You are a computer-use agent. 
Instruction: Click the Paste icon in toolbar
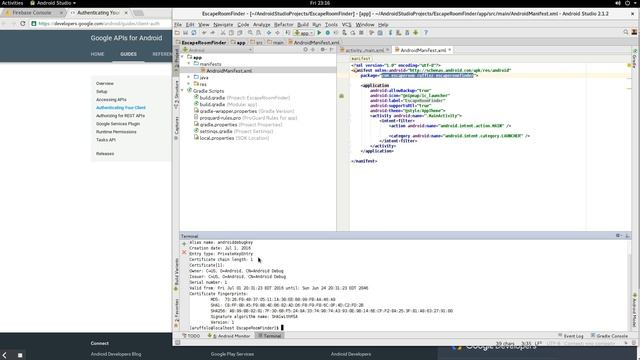(240, 33)
